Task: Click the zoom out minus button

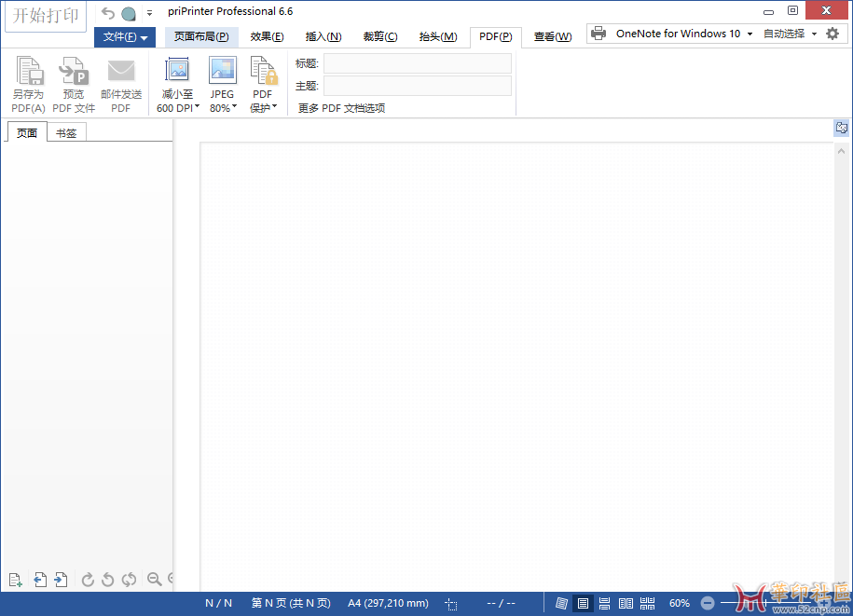Action: tap(708, 603)
